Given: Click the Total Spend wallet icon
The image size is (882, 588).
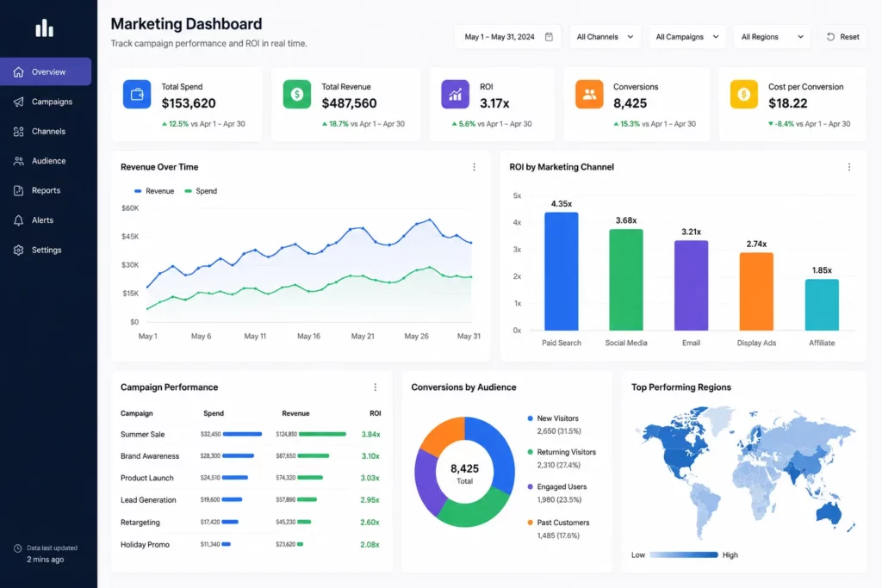Looking at the screenshot, I should (x=137, y=95).
